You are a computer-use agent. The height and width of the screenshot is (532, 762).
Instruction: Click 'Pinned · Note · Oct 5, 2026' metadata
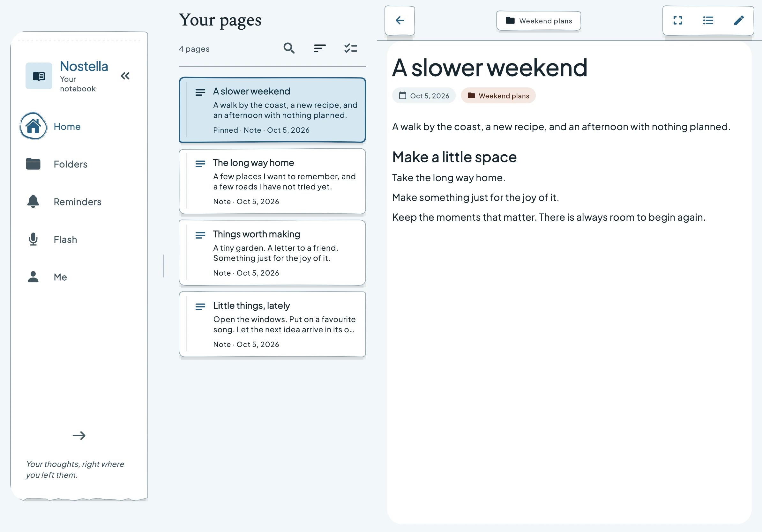tap(261, 130)
